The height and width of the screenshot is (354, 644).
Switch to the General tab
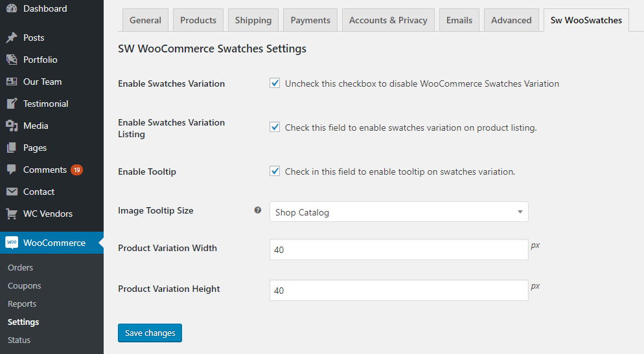click(x=145, y=20)
